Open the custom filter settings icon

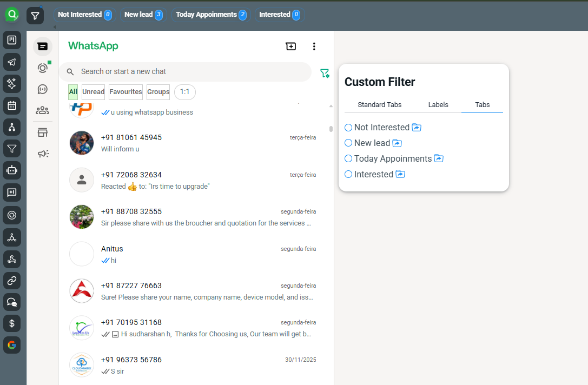point(325,73)
